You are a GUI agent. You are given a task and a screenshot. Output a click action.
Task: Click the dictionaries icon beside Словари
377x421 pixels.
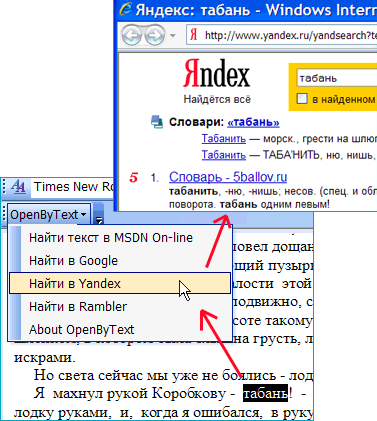click(x=157, y=122)
